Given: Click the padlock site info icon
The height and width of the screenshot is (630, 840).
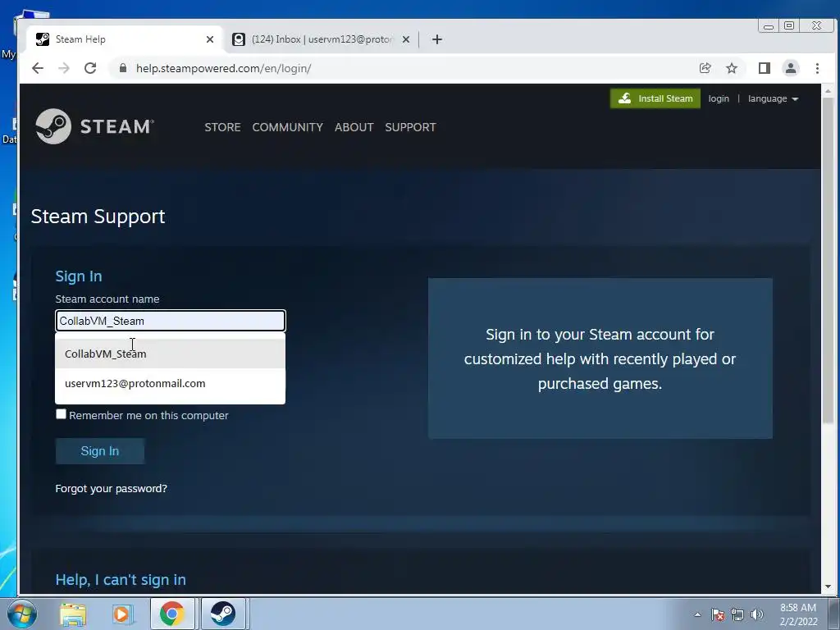Looking at the screenshot, I should click(123, 68).
